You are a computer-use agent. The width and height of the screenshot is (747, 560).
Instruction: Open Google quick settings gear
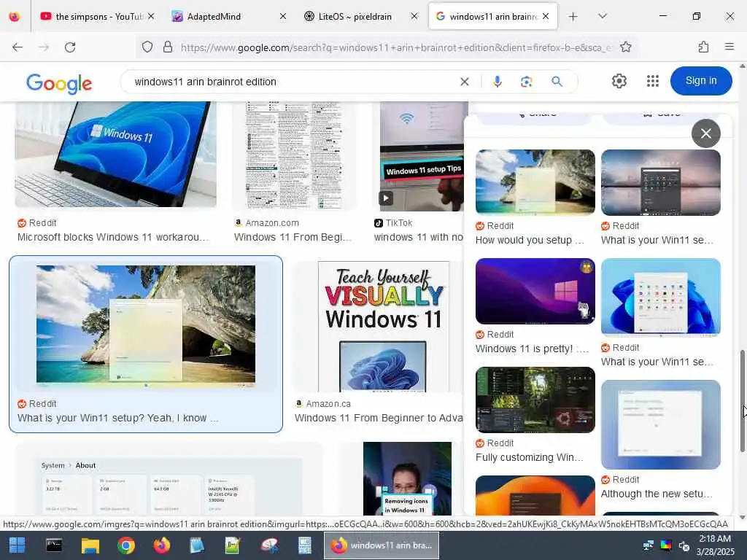619,81
